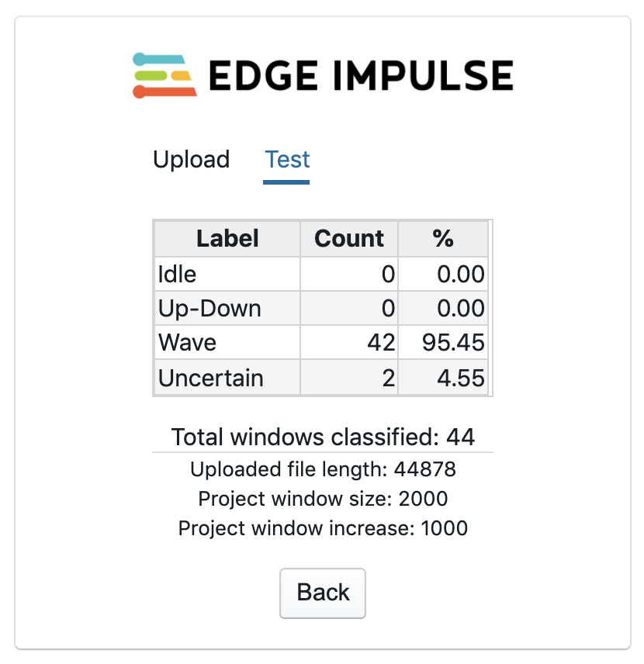
Task: Click the Project window size text
Action: coord(323,499)
